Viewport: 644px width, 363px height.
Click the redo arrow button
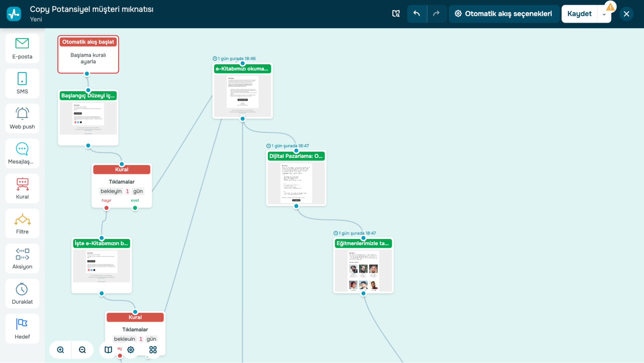[436, 14]
